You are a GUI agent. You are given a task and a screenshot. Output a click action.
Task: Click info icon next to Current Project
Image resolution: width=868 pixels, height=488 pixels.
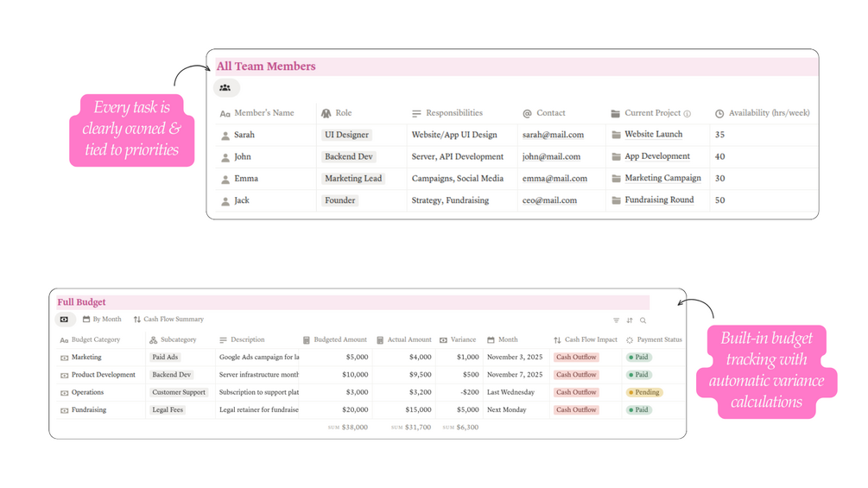tap(687, 113)
